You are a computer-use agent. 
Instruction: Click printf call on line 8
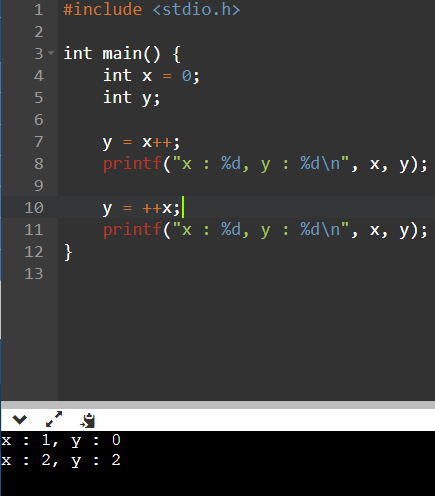[265, 164]
